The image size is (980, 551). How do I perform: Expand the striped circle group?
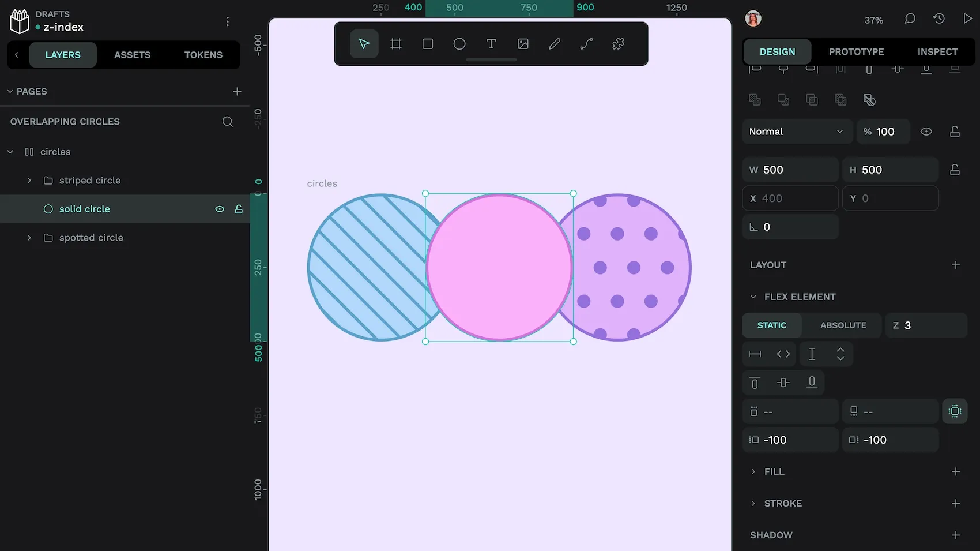pos(29,181)
